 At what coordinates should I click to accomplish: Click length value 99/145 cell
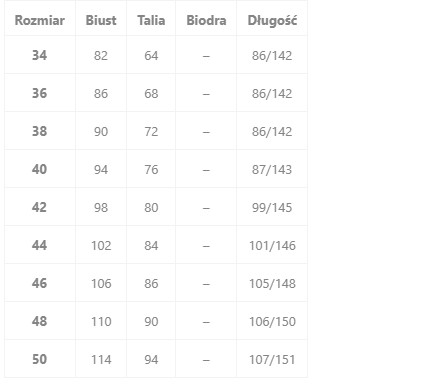tap(272, 208)
